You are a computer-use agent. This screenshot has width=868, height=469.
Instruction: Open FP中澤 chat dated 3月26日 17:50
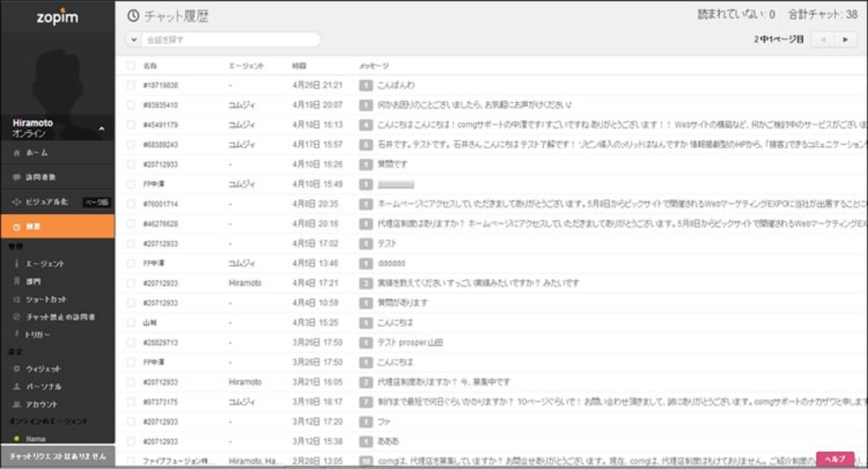coord(491,362)
